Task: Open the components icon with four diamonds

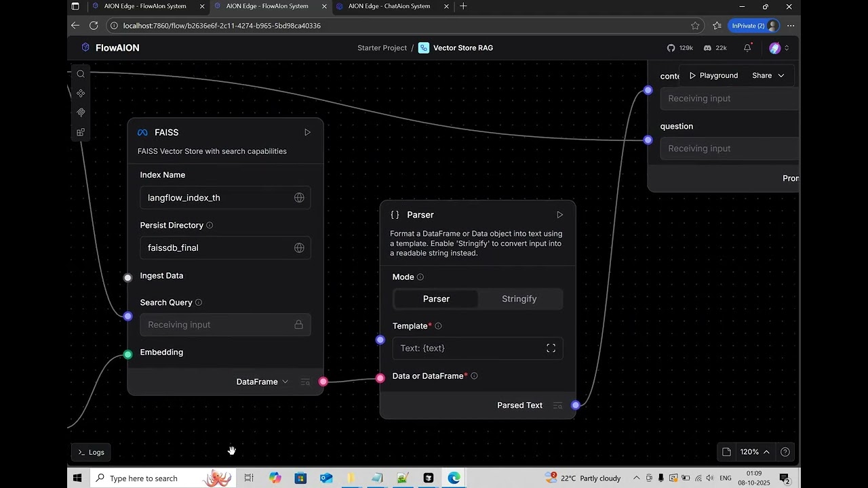Action: (x=81, y=94)
